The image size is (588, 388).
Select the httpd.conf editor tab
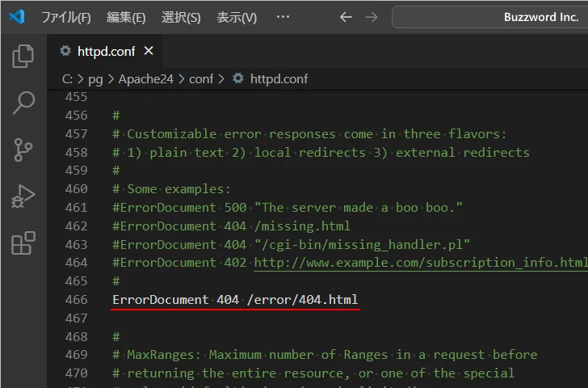click(x=105, y=51)
